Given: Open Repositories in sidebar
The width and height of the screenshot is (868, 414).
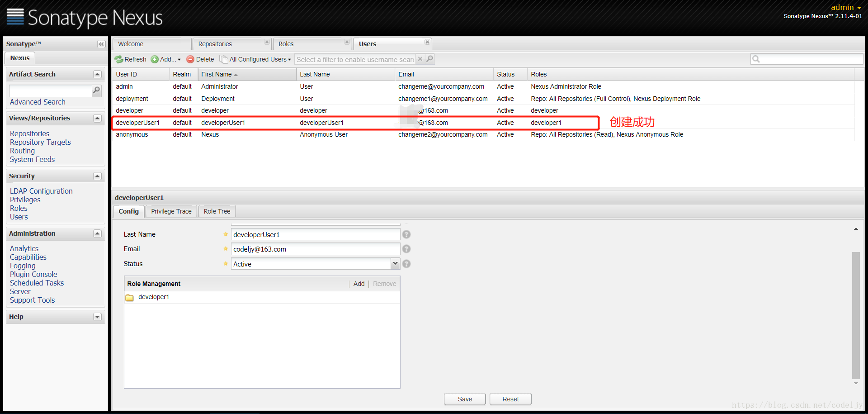Looking at the screenshot, I should point(29,133).
